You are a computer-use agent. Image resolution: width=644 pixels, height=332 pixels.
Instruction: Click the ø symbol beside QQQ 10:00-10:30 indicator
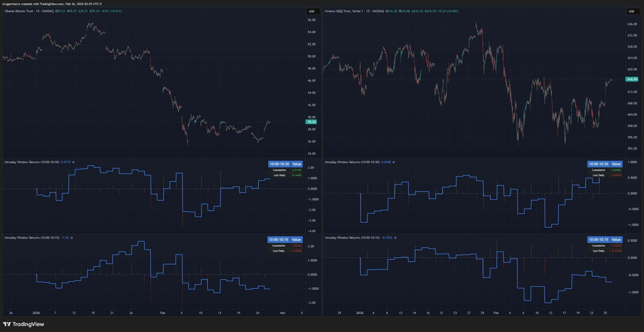[394, 162]
